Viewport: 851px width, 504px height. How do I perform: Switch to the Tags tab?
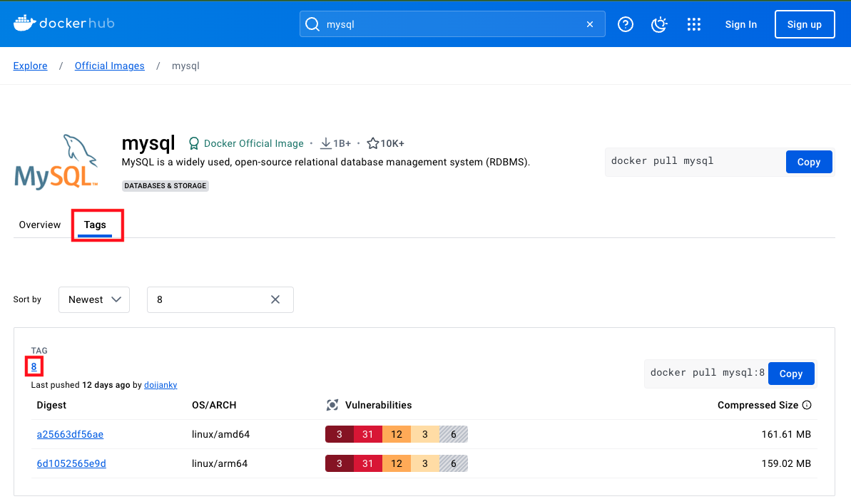95,225
